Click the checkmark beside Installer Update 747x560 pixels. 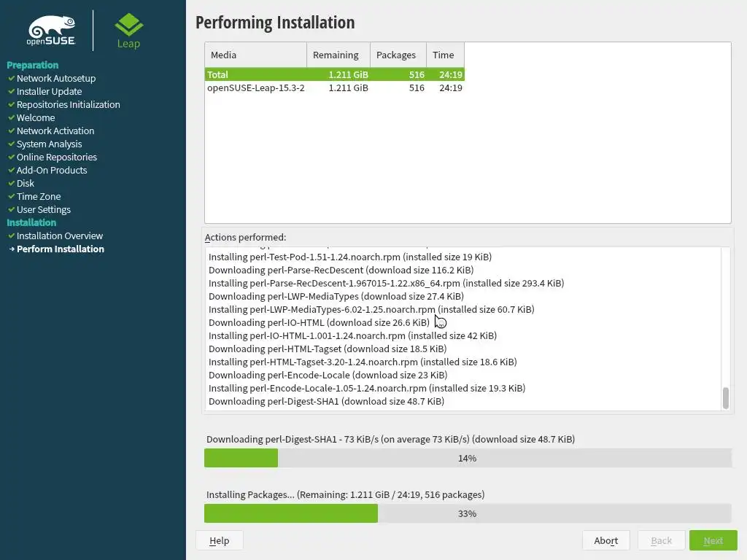tap(11, 91)
